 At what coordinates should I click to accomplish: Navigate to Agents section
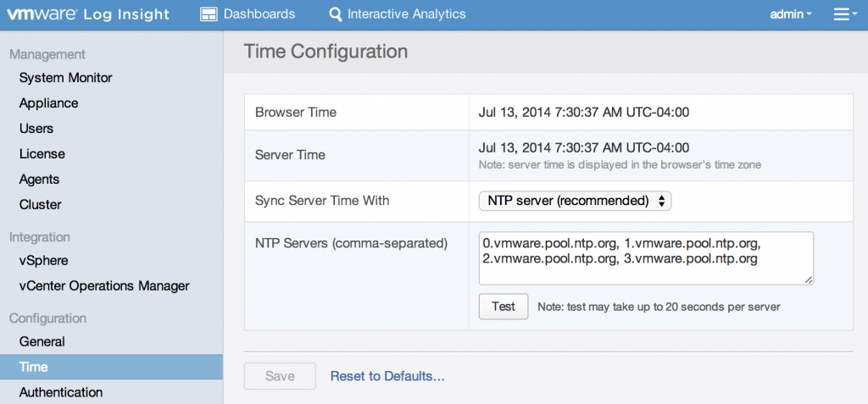coord(39,180)
